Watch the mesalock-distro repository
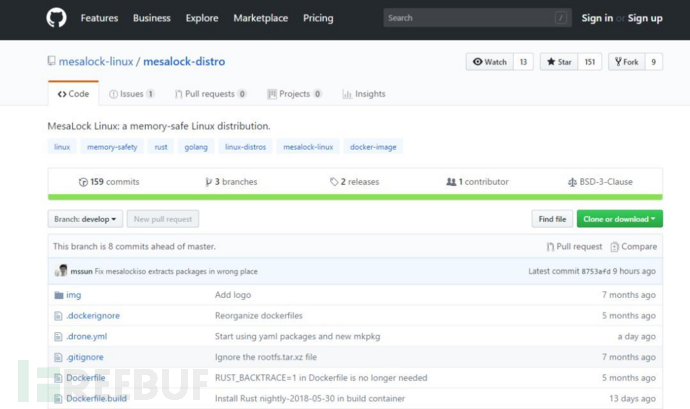Screen dimensions: 690x409 489,62
